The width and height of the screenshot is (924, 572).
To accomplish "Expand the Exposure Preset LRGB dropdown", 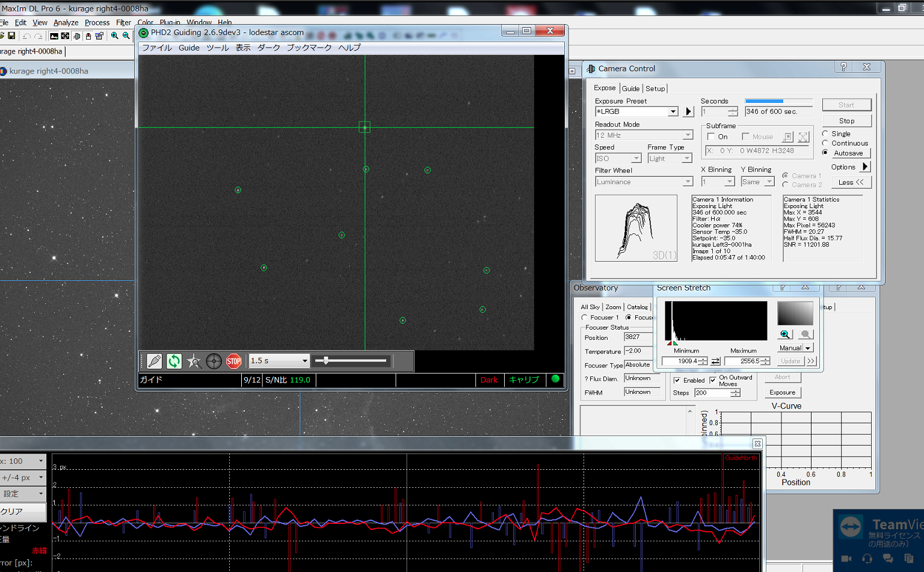I will (673, 112).
